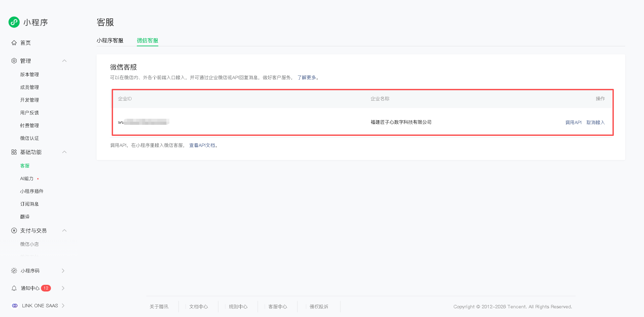Collapse the 支付与交易 section chevron
Image resolution: width=644 pixels, height=317 pixels.
pos(64,230)
